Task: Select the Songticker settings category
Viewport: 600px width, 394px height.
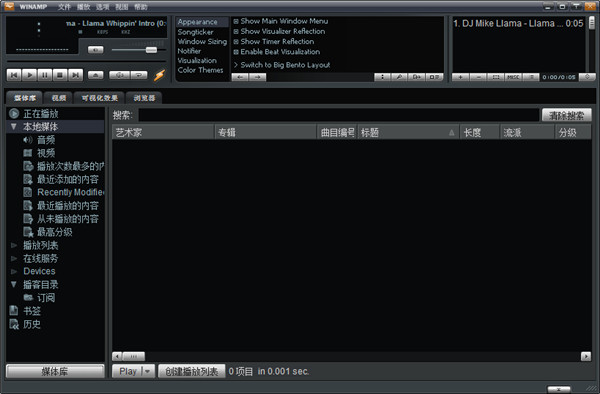Action: [x=196, y=32]
